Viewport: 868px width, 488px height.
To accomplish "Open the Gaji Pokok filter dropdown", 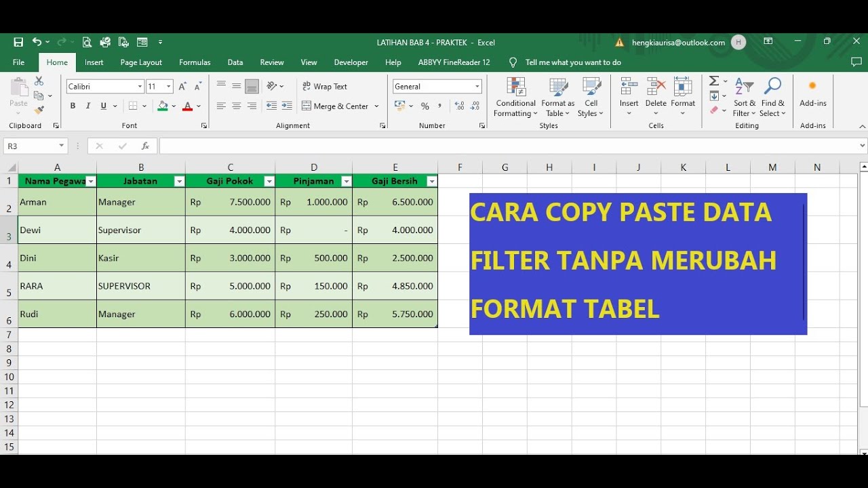I will pos(269,181).
